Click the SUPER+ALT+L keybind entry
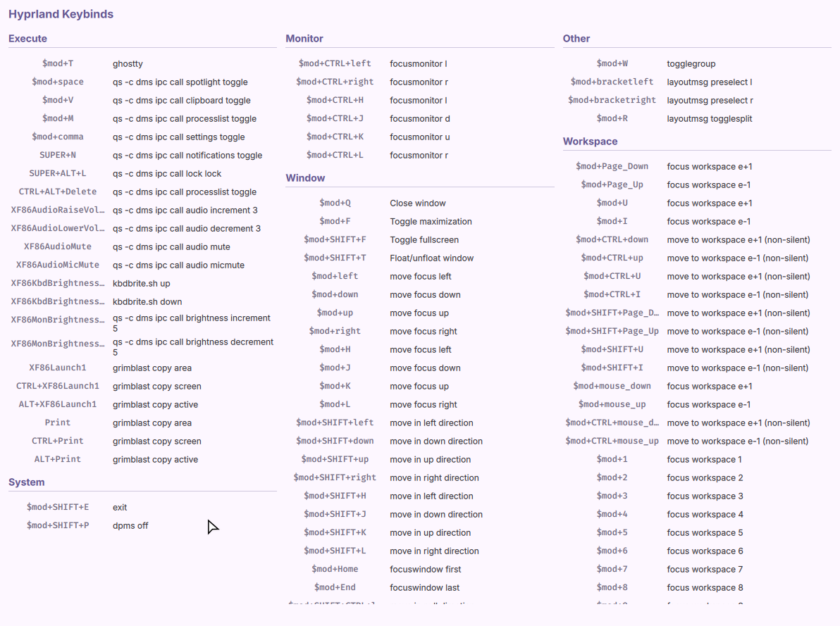 [58, 173]
